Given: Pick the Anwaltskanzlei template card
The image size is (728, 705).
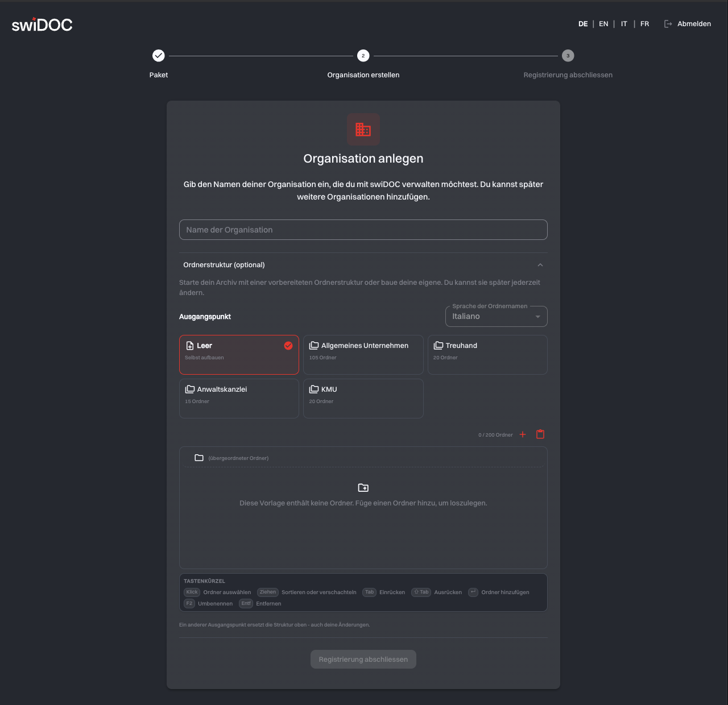Looking at the screenshot, I should [239, 399].
